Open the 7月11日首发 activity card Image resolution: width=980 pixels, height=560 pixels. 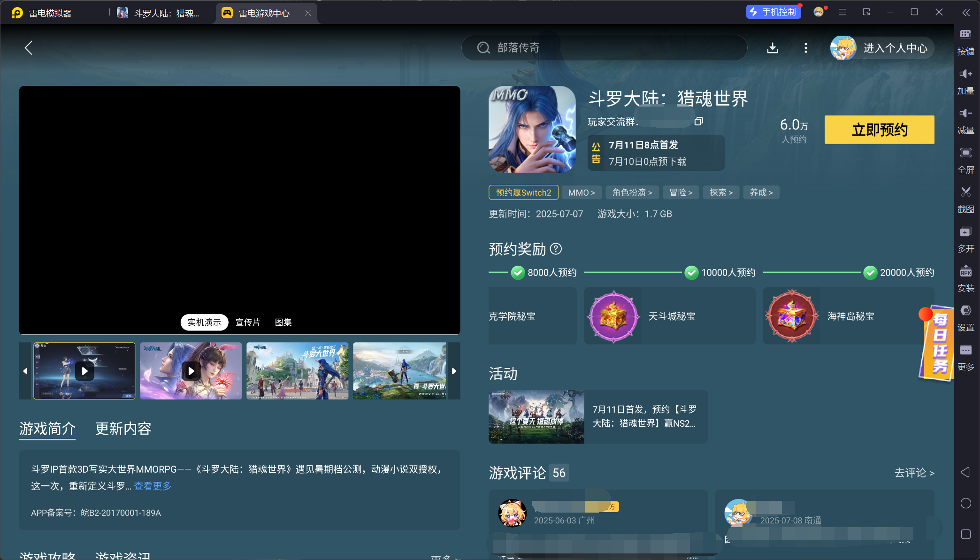[598, 417]
